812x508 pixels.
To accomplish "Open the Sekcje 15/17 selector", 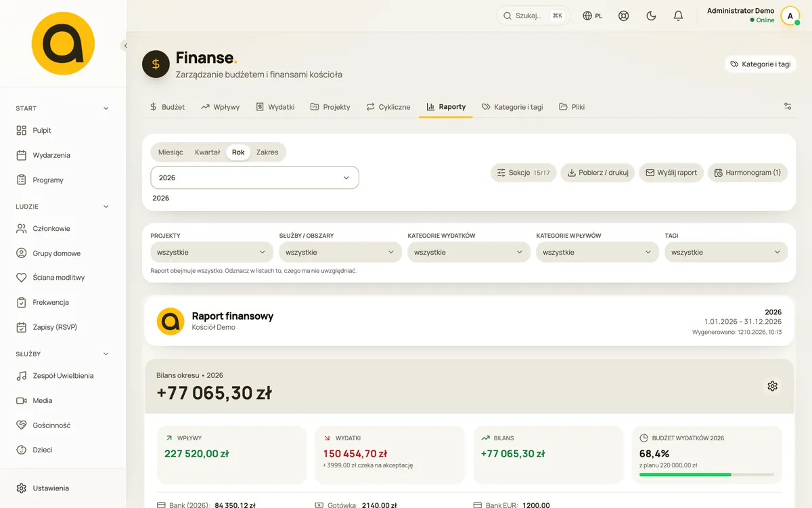I will pos(524,173).
